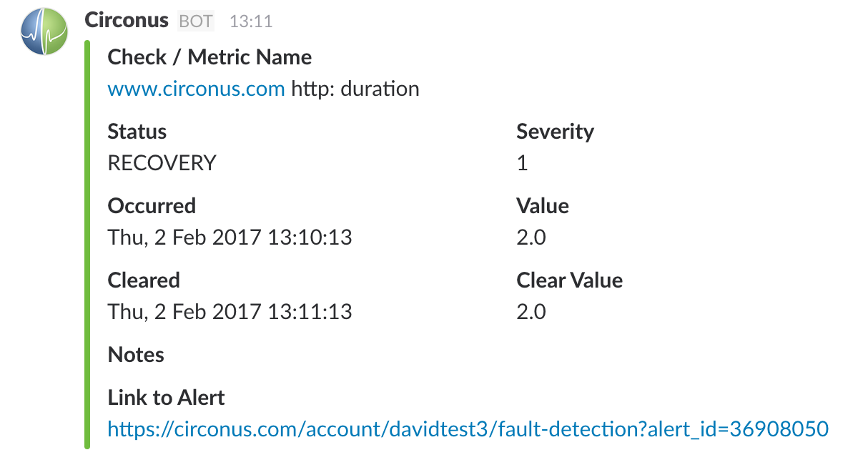The image size is (868, 465).
Task: Open the 13:11 message timestamp
Action: pos(250,21)
